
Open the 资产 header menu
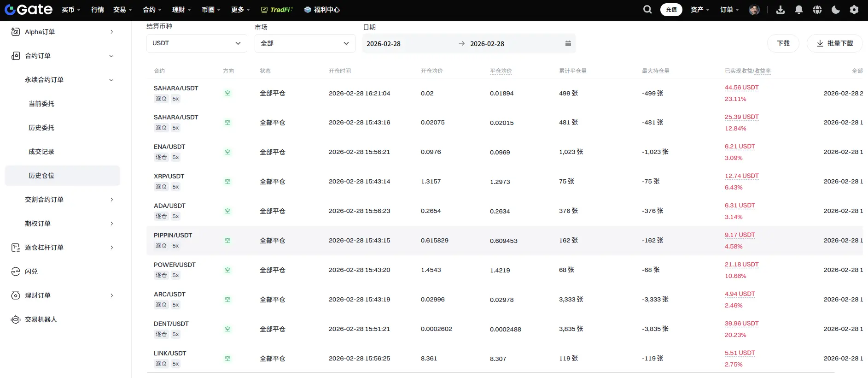[x=700, y=10]
